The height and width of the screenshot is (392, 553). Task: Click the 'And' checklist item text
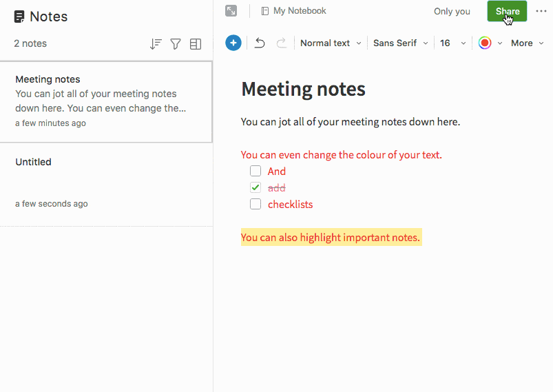pyautogui.click(x=277, y=172)
